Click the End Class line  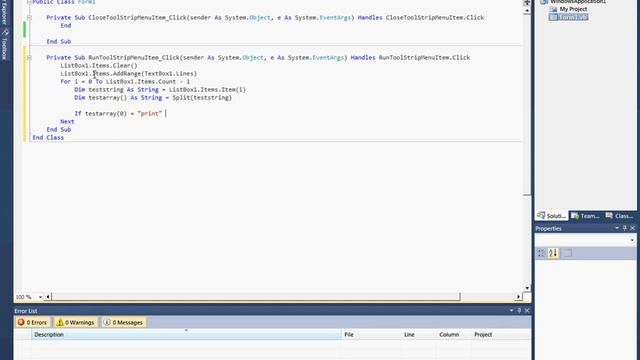pyautogui.click(x=48, y=138)
